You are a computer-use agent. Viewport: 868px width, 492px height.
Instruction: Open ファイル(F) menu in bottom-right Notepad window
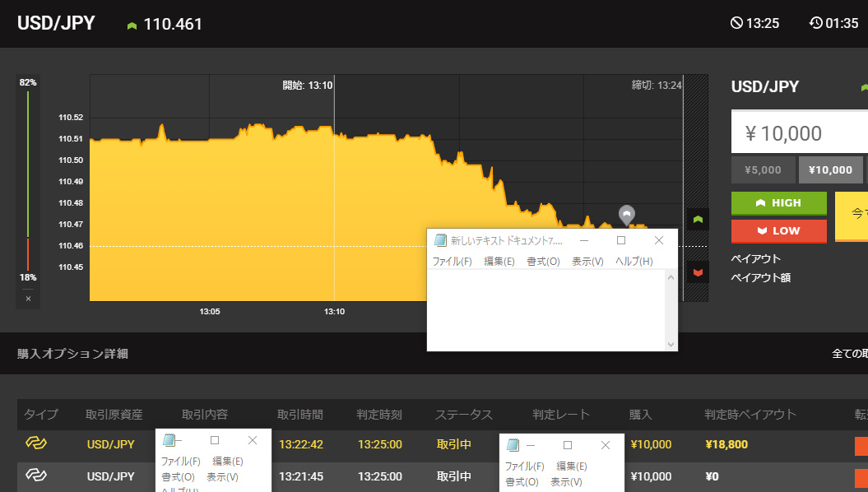pos(524,466)
